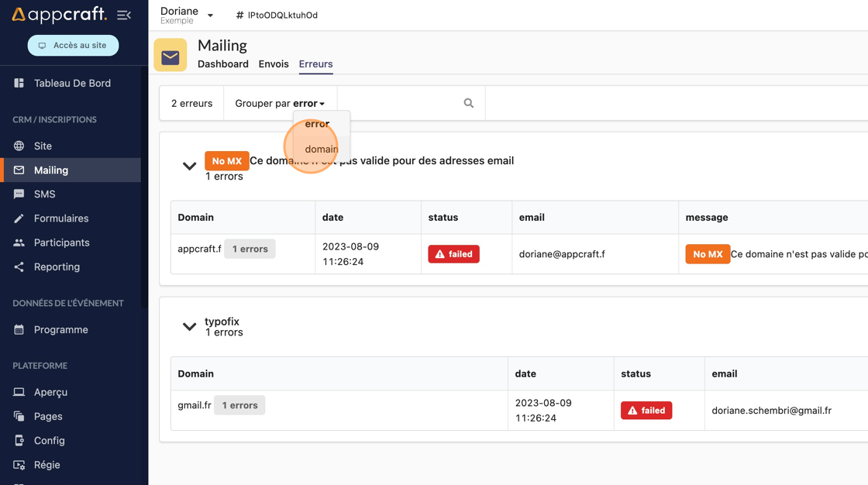This screenshot has height=485, width=868.
Task: Collapse the No MX error group
Action: 189,167
